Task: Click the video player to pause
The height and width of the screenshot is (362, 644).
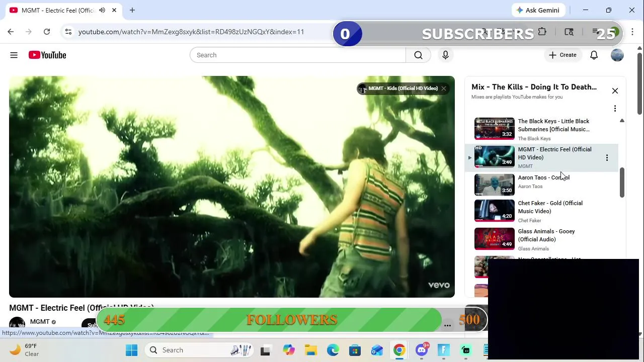Action: point(232,187)
